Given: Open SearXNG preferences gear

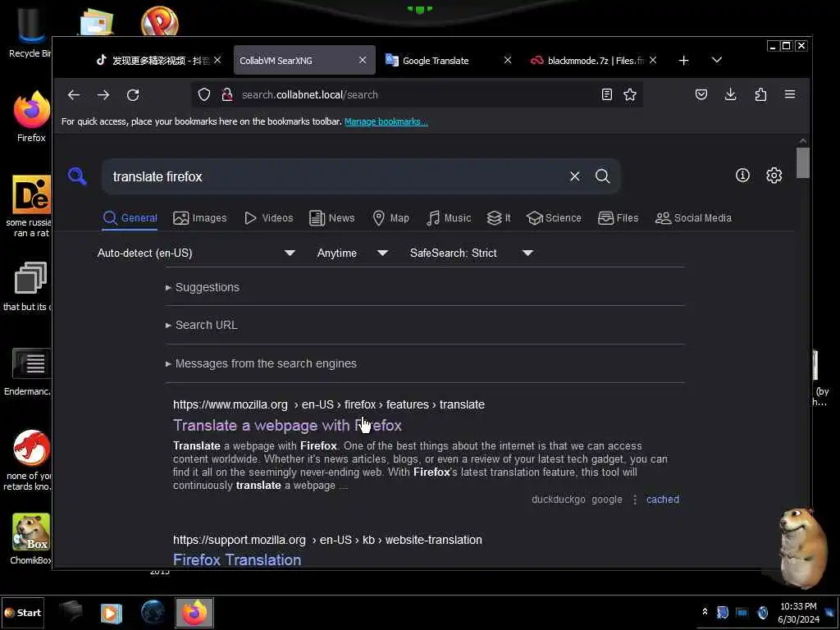Looking at the screenshot, I should pos(774,176).
